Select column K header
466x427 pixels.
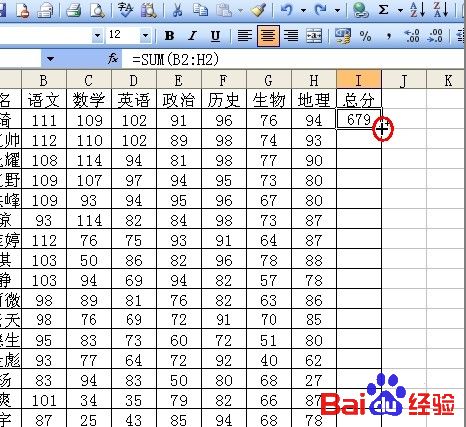[446, 79]
